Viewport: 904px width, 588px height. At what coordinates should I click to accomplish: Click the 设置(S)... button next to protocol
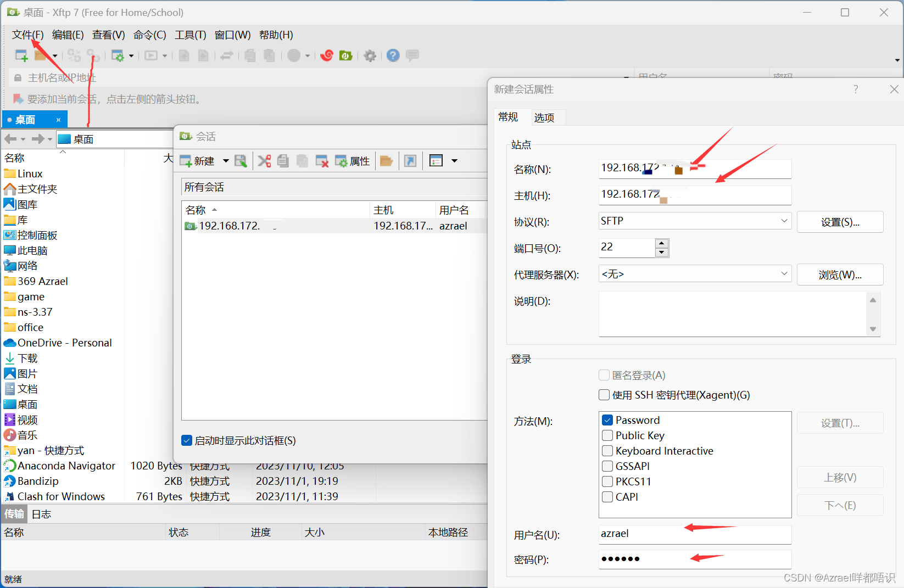[840, 222]
